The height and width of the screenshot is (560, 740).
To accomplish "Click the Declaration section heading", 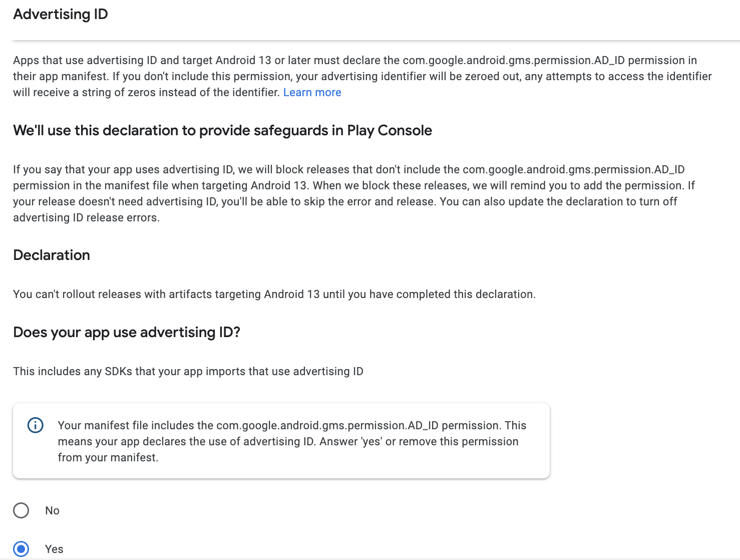I will coord(52,255).
